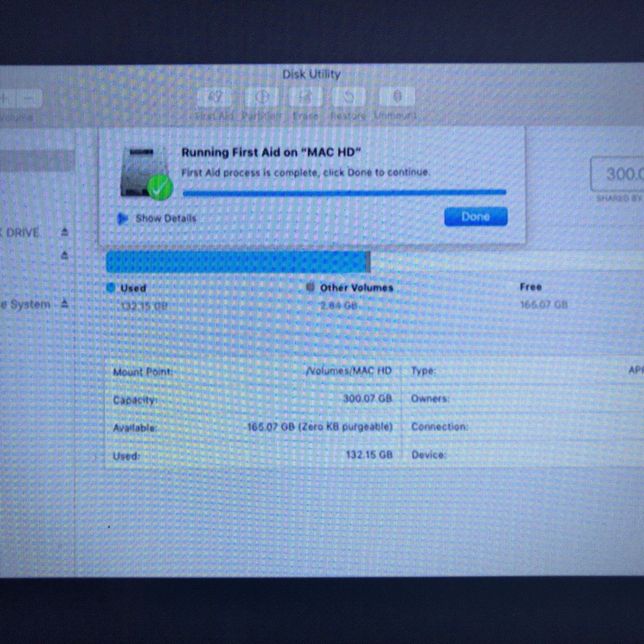Screen dimensions: 644x644
Task: Click Done to finish First Aid
Action: point(475,217)
